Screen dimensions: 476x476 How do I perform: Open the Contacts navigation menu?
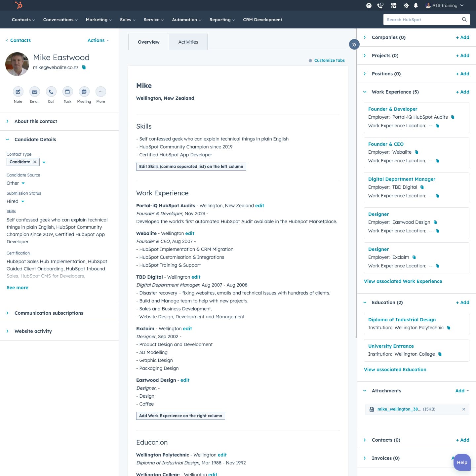pyautogui.click(x=23, y=20)
